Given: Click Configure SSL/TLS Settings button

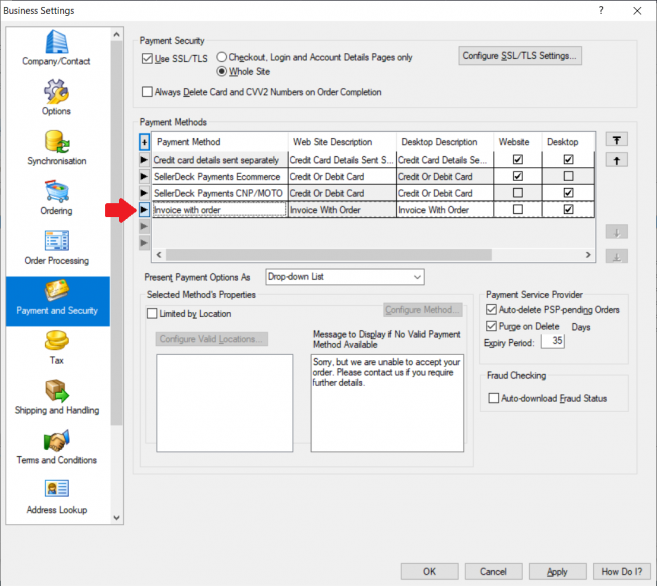Looking at the screenshot, I should click(520, 56).
